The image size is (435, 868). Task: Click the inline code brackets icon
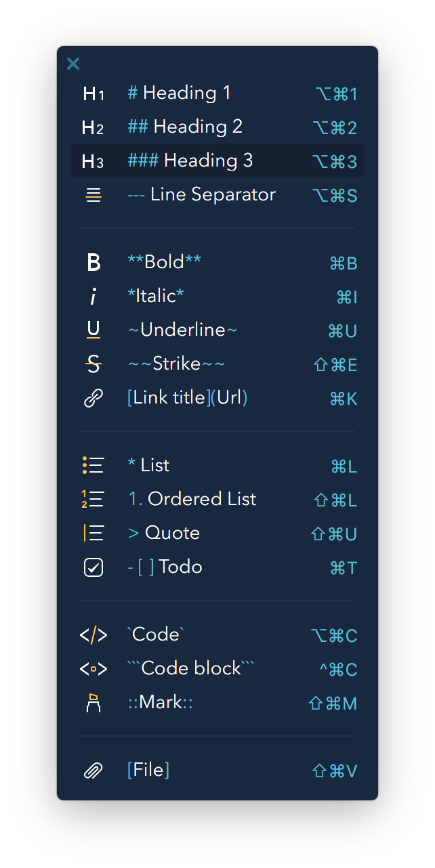click(x=94, y=635)
